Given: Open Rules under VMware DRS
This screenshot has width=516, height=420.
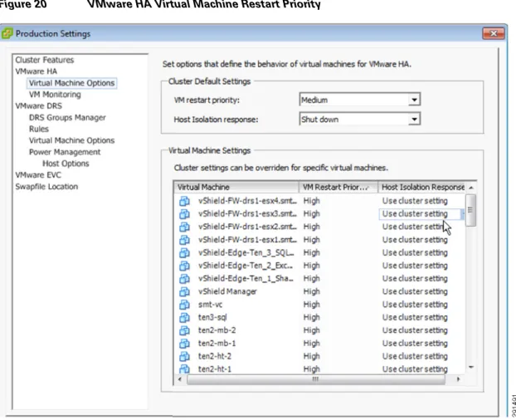Looking at the screenshot, I should point(39,129).
